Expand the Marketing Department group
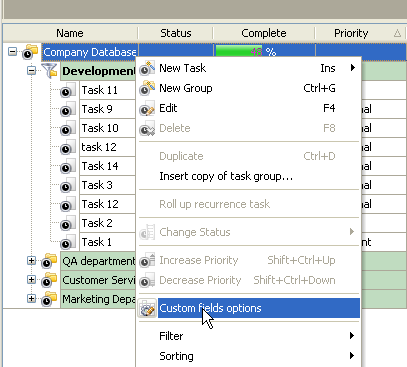Viewport: 407px width, 367px height. (32, 299)
